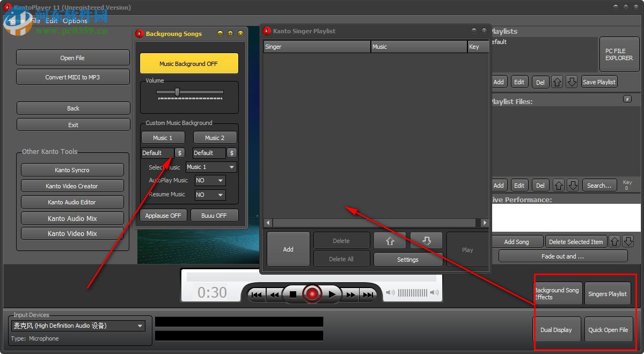Launch Kanto Audio Mix

(72, 218)
